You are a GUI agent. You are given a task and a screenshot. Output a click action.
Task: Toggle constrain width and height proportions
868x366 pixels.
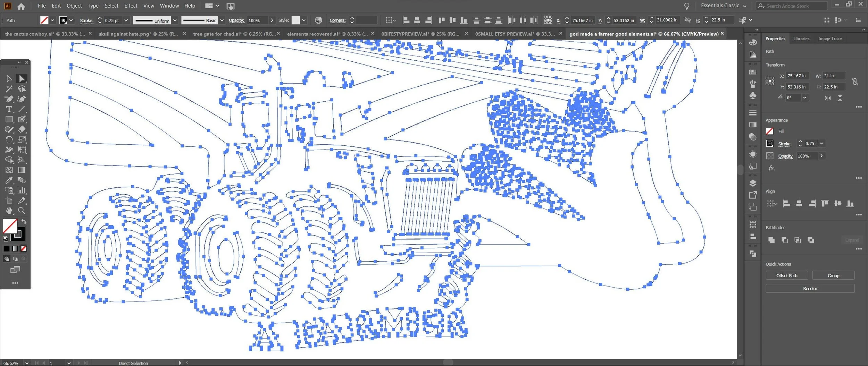855,82
